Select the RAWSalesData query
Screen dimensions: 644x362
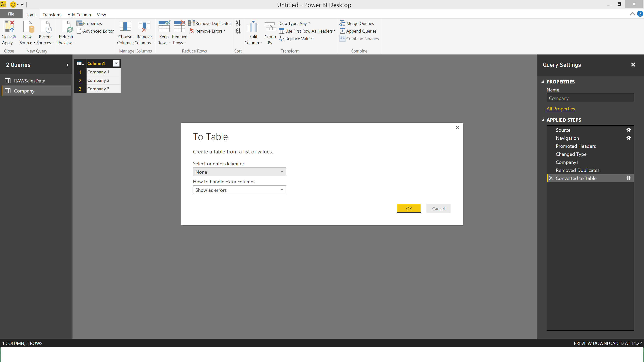pyautogui.click(x=36, y=81)
